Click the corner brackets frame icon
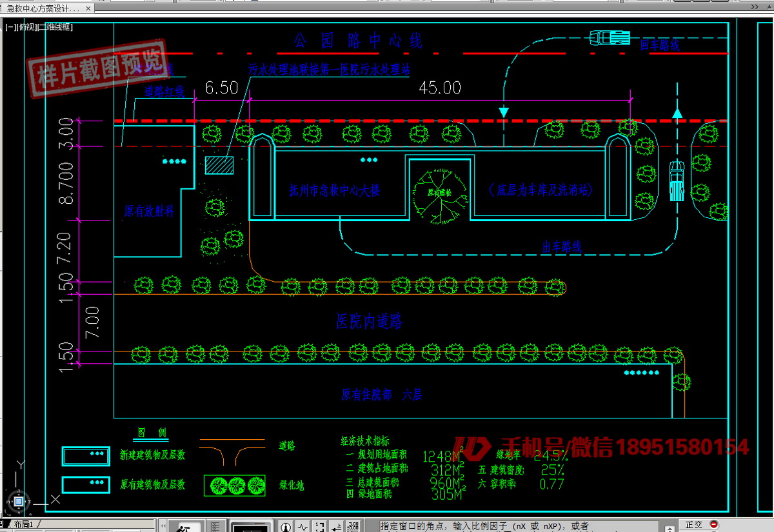The image size is (774, 532). [x=319, y=527]
